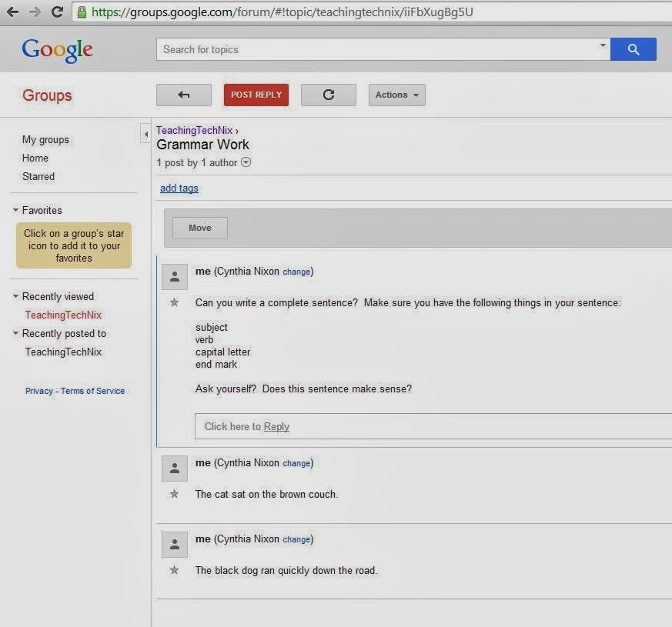This screenshot has width=672, height=627.
Task: Click the Groups heading link
Action: coord(47,95)
